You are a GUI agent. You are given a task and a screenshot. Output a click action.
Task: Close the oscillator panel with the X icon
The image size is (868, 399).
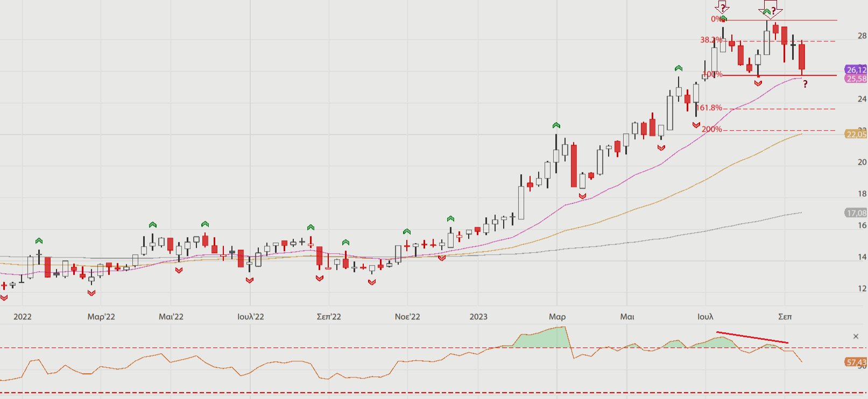(x=856, y=337)
